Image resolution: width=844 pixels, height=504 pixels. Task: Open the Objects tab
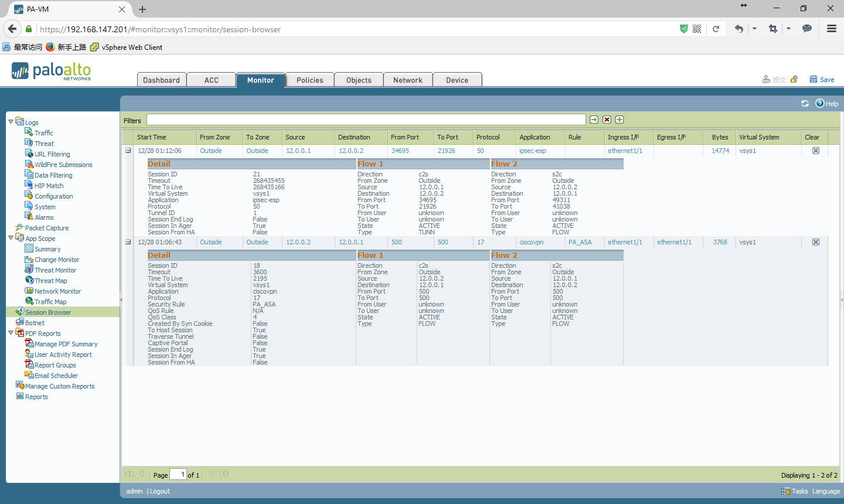click(x=359, y=80)
